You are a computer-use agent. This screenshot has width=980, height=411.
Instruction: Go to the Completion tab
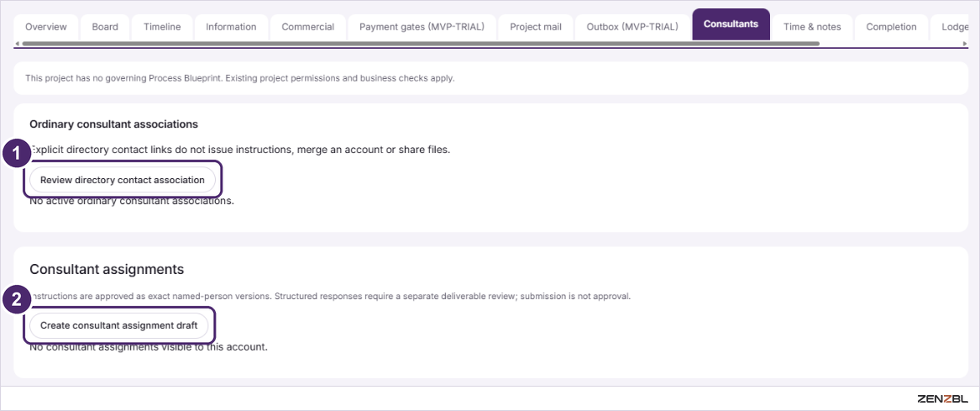click(x=891, y=27)
